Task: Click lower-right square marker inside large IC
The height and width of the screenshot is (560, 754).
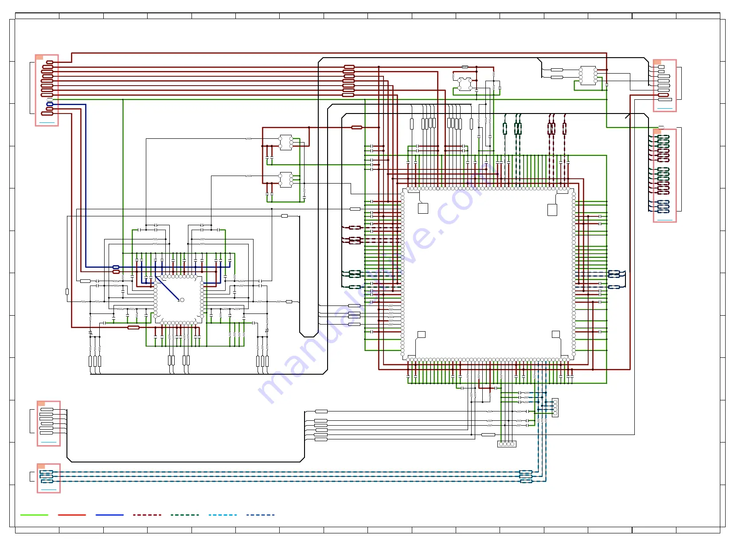Action: (555, 334)
